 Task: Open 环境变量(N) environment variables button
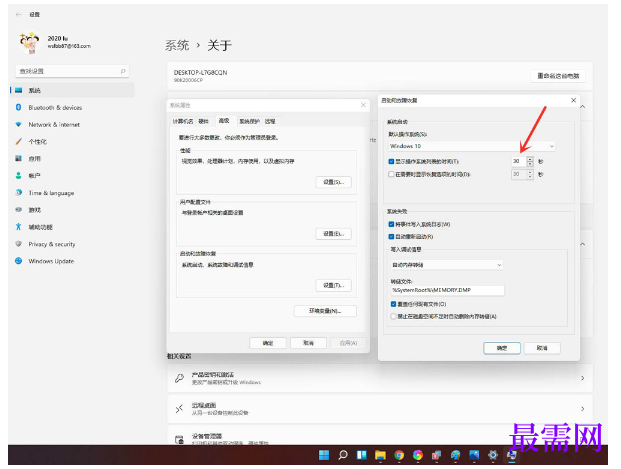point(325,311)
